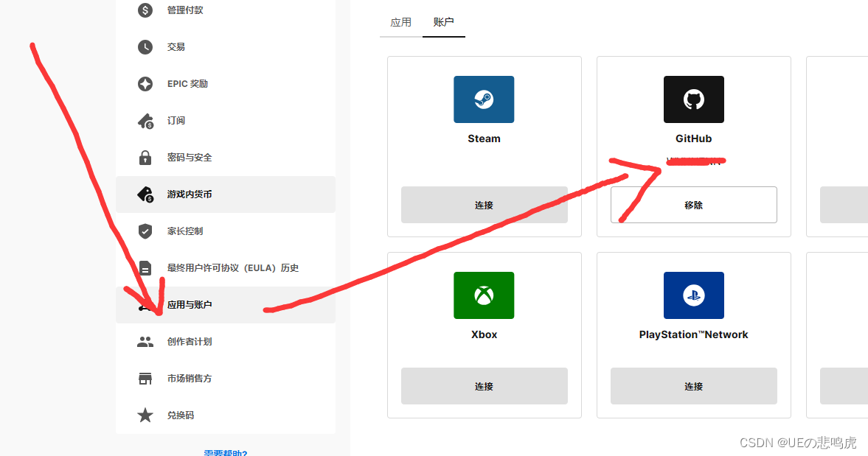Open 密码与安全 settings

(x=226, y=158)
